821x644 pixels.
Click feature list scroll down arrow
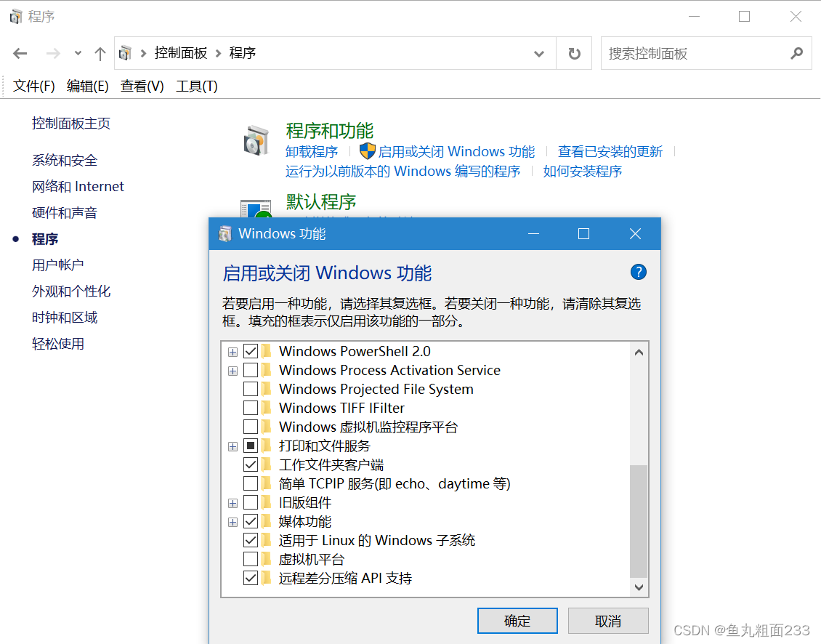639,587
